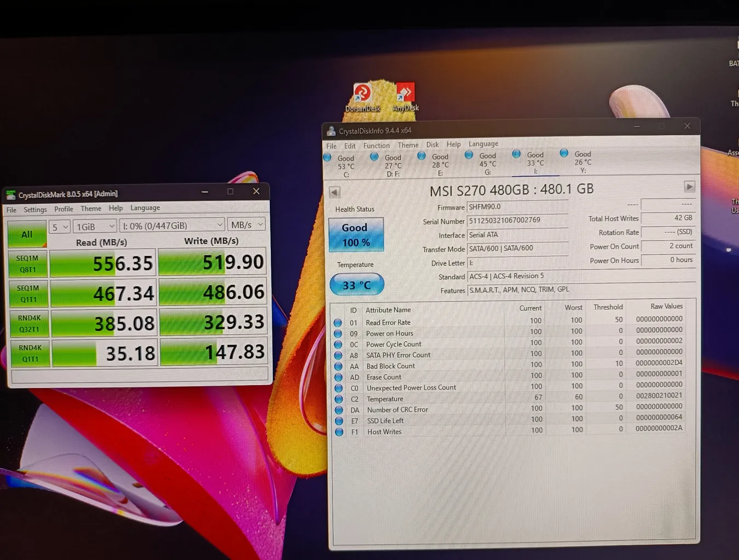The width and height of the screenshot is (739, 560).
Task: Open the Profile menu in CrystalDiskMark
Action: (x=63, y=209)
